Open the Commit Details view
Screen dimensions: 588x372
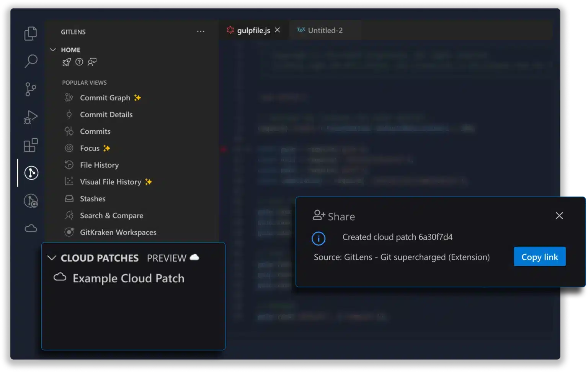point(106,115)
